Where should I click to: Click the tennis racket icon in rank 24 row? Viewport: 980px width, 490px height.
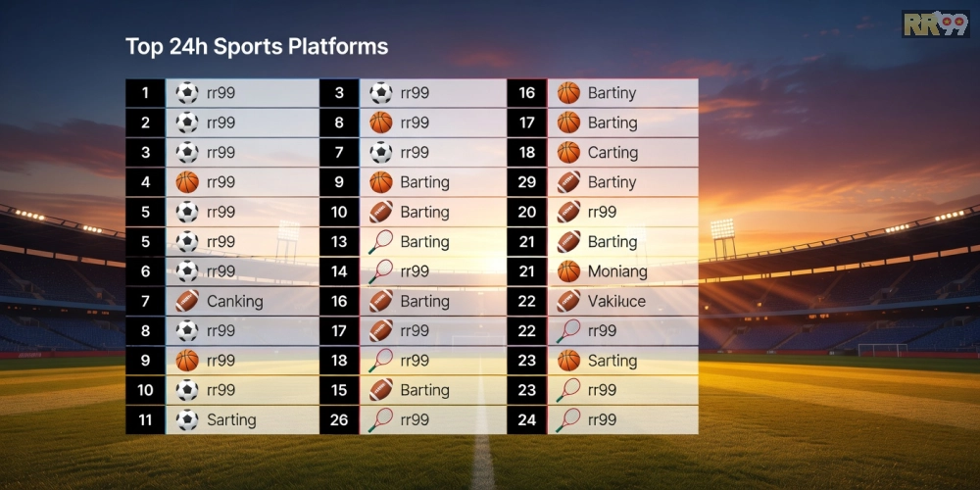(568, 420)
